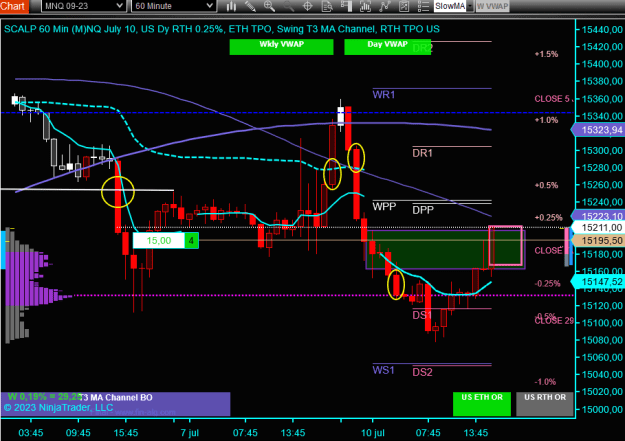Screen dimensions: 625x441
Task: Click the 15211,00 current price marker
Action: (x=599, y=228)
